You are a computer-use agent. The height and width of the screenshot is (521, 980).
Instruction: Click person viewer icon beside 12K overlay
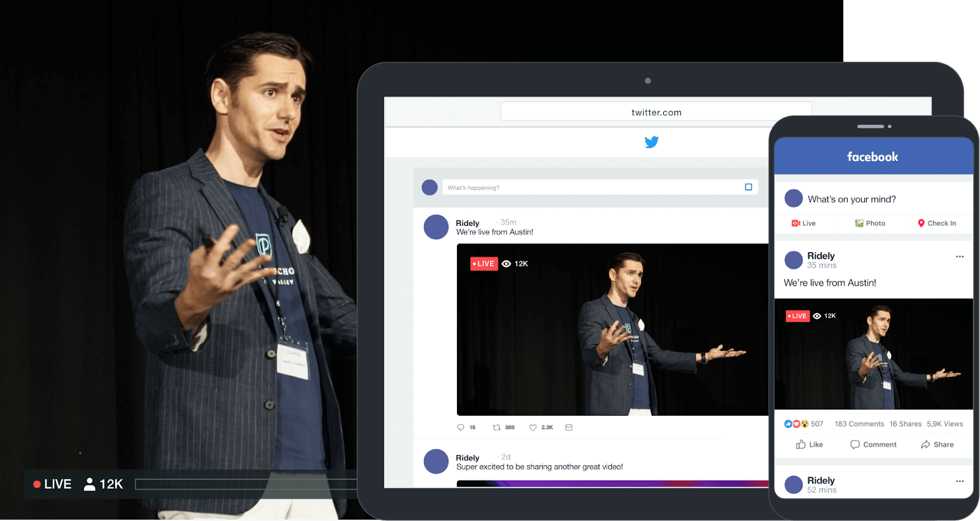click(x=89, y=484)
